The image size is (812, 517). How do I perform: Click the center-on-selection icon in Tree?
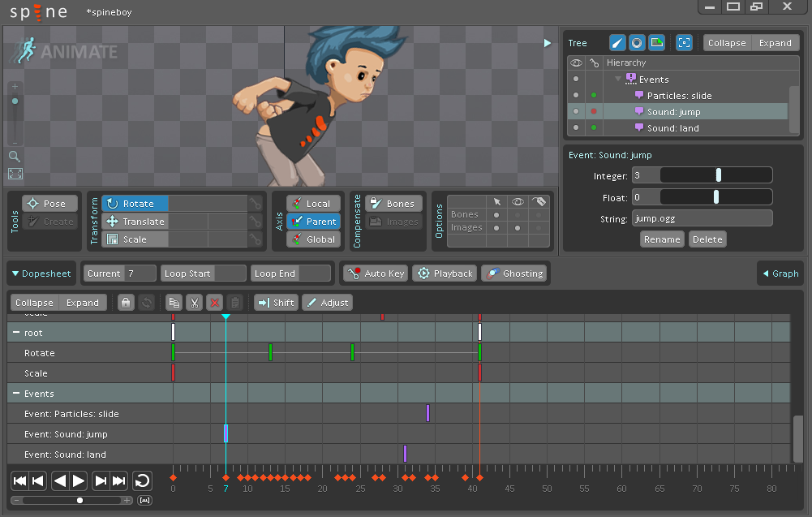coord(684,43)
